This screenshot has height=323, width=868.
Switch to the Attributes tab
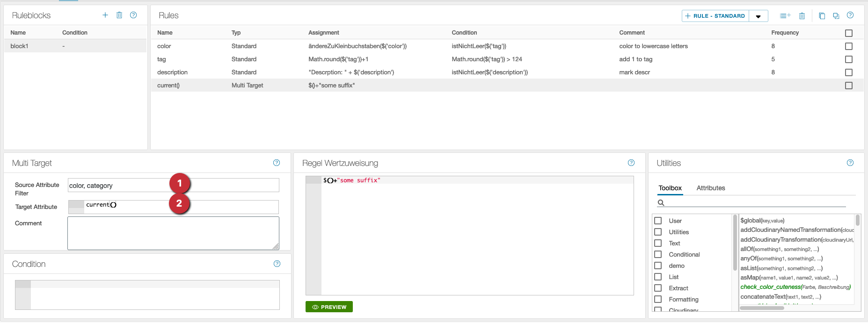[710, 188]
